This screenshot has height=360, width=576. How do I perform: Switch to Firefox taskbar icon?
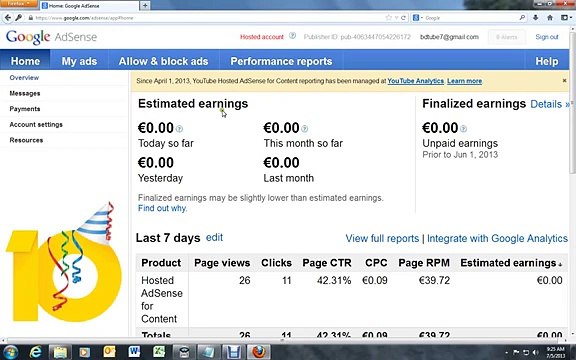pos(259,352)
